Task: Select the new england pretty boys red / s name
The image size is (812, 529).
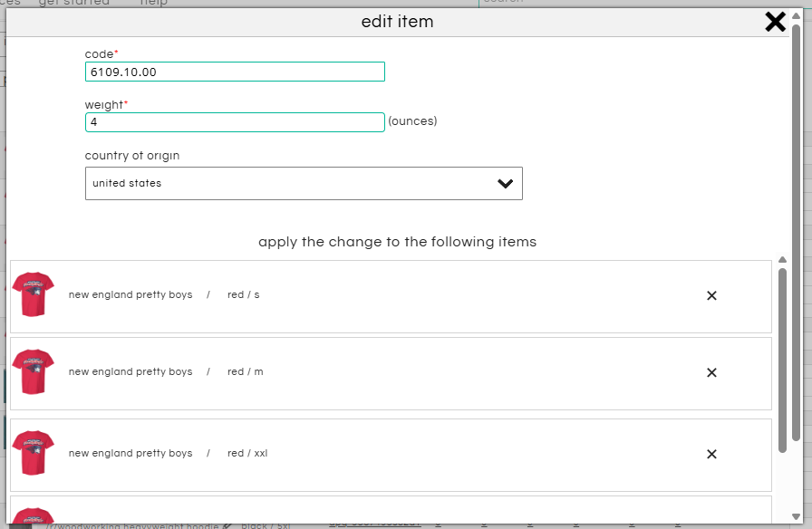Action: click(x=130, y=295)
